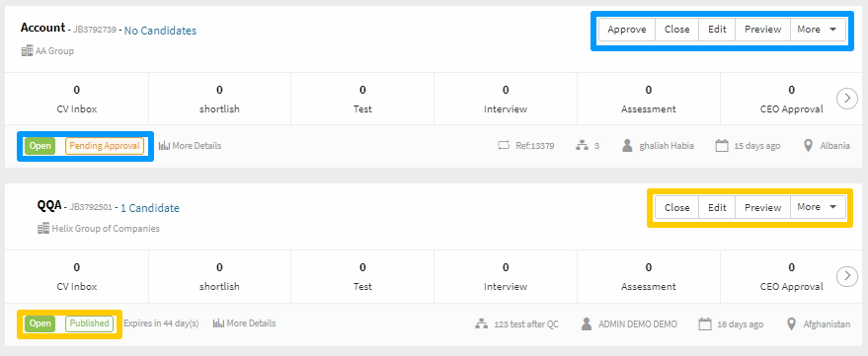This screenshot has width=868, height=356.
Task: Click the hierarchy icon next to 123 test after QC
Action: 481,323
